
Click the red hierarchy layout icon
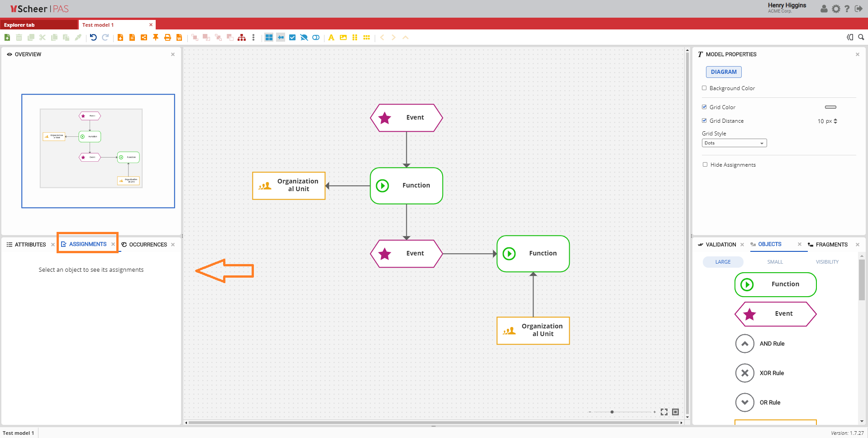point(242,38)
